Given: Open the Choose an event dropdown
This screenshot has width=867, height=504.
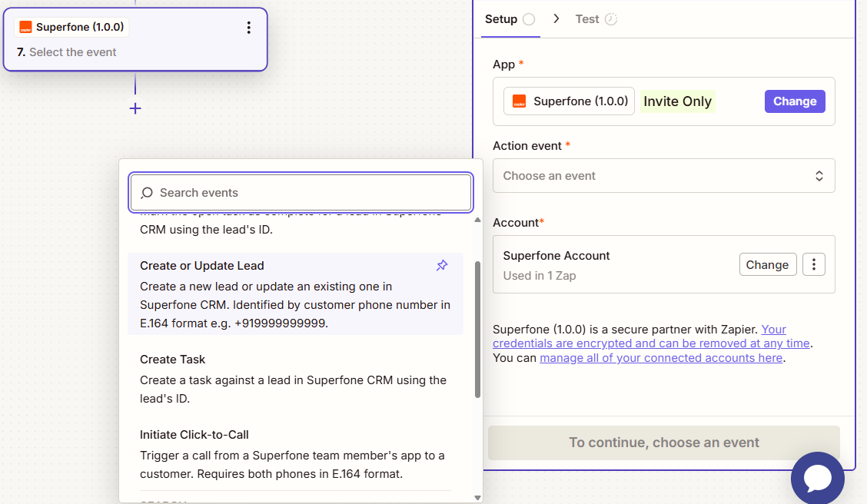Looking at the screenshot, I should pos(663,176).
